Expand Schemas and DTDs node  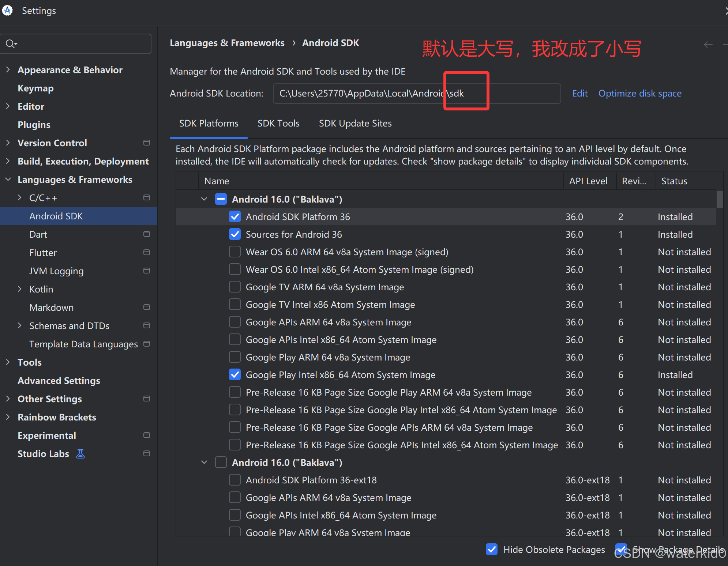point(20,325)
